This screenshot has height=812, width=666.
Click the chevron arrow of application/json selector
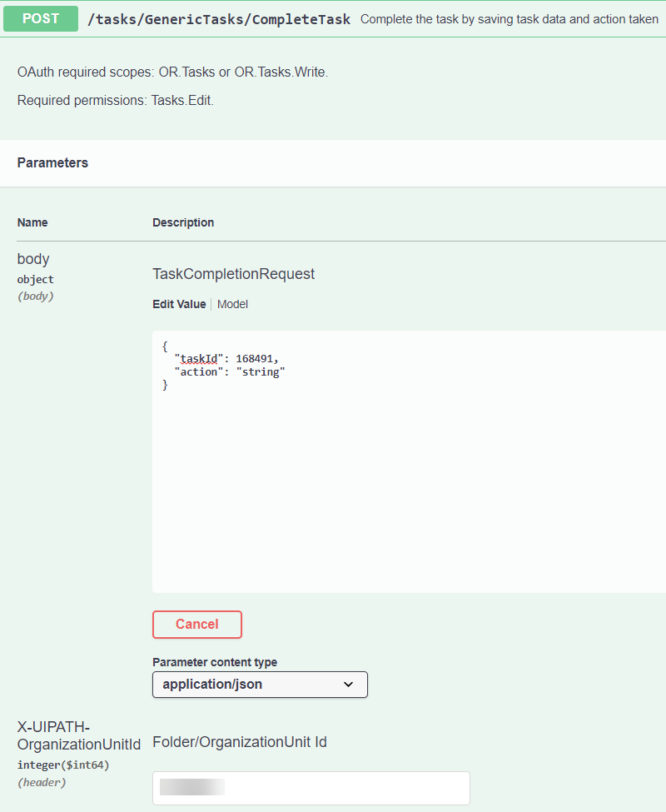[x=348, y=685]
